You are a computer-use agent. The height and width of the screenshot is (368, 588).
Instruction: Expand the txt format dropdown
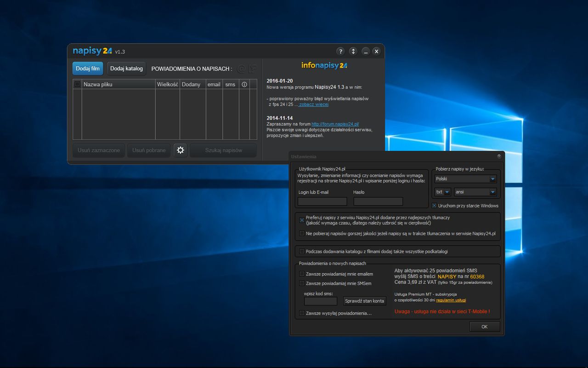tap(443, 192)
